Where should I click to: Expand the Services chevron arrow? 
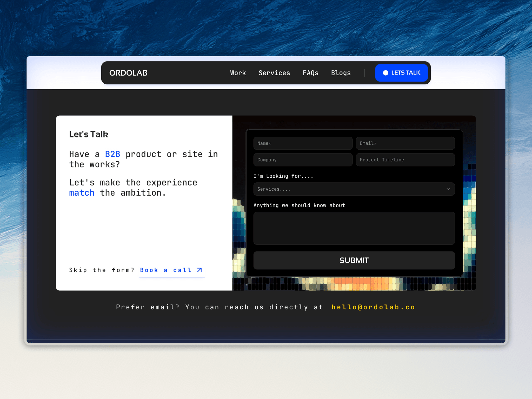[448, 189]
